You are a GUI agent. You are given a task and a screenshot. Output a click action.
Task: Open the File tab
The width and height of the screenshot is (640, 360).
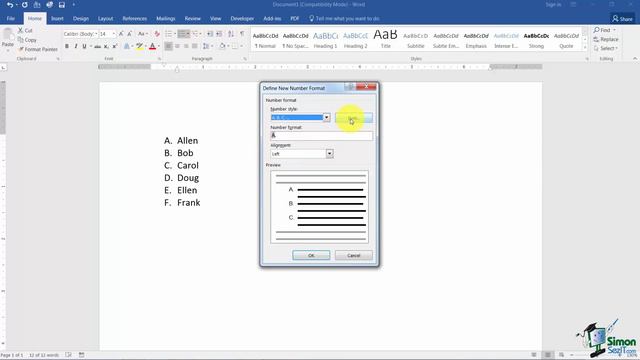click(x=11, y=18)
